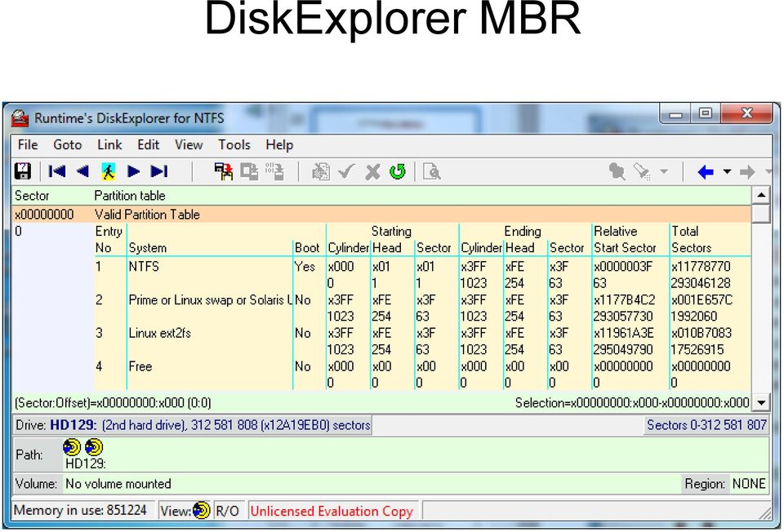Click the decimal value 295049790
Viewport: 784px width, 532px height.
pos(623,350)
